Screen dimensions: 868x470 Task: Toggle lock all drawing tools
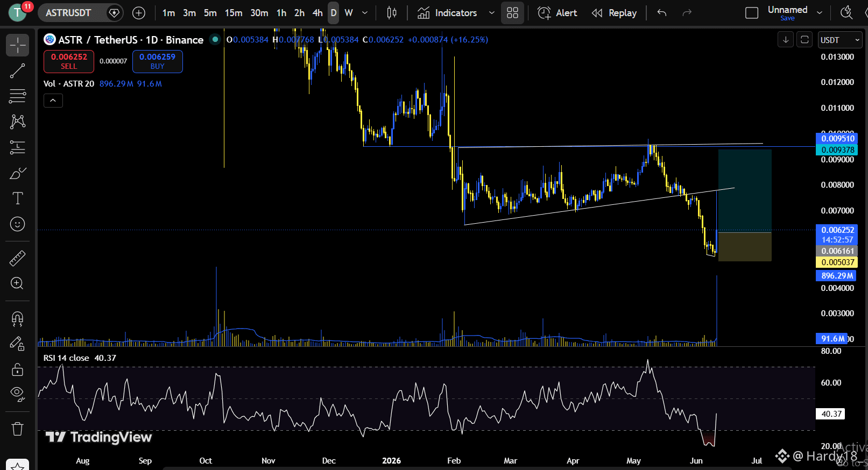point(17,369)
